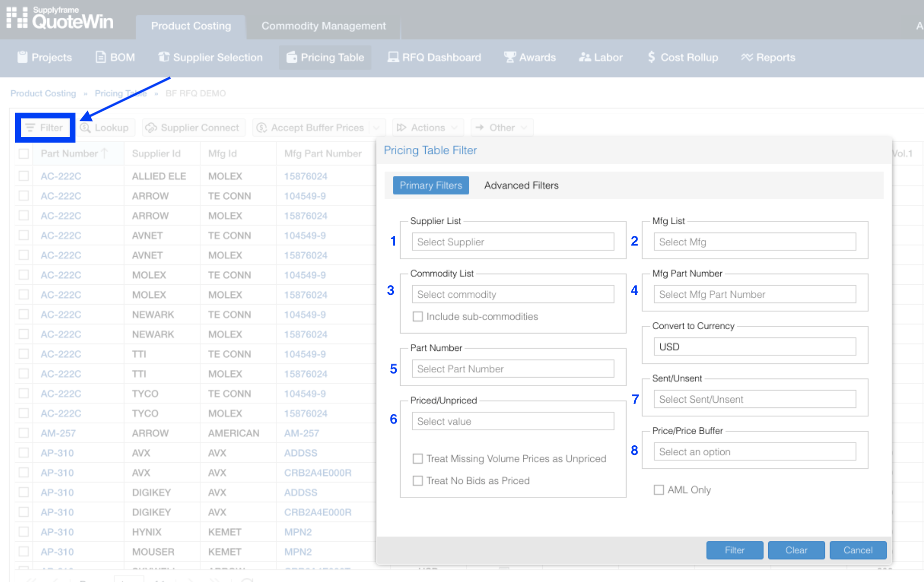Click the Pricing Table icon

pos(292,57)
